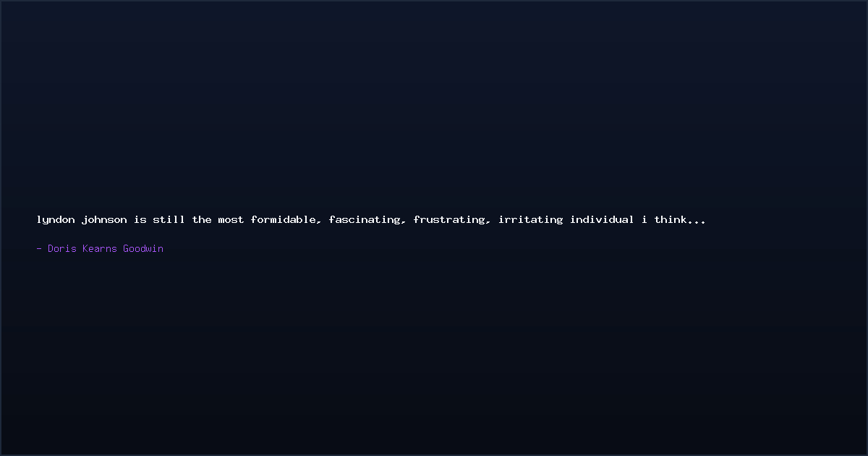Click the word "most" in the quote
The height and width of the screenshot is (456, 868).
tap(231, 219)
